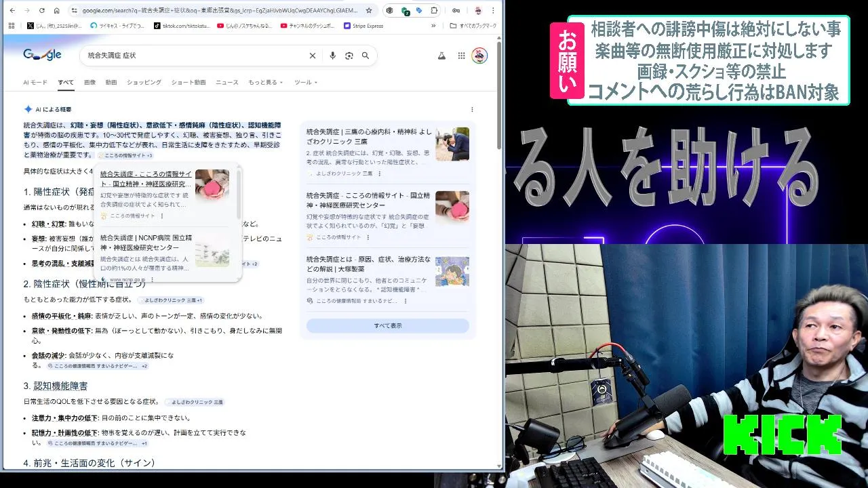Click the popup's pink heart thumbnail
Viewport: 868px width, 488px height.
pos(212,186)
